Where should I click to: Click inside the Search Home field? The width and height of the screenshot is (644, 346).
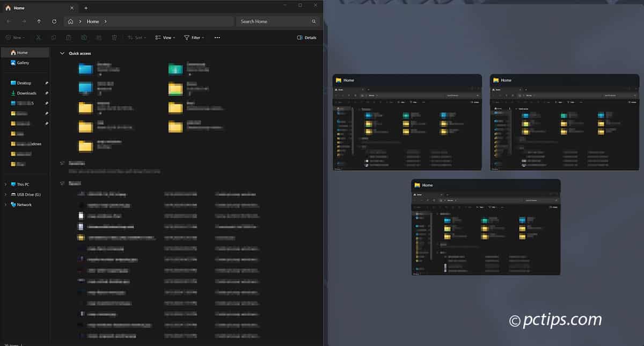tap(274, 21)
